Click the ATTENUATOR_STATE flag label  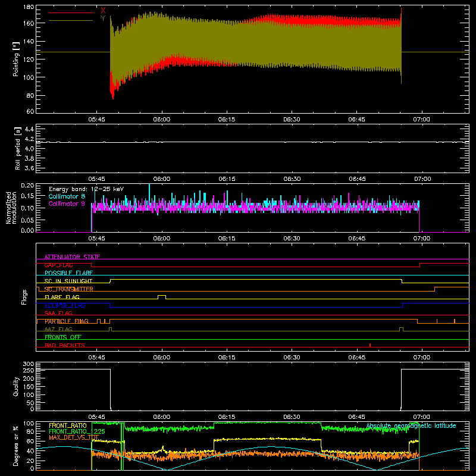click(72, 257)
